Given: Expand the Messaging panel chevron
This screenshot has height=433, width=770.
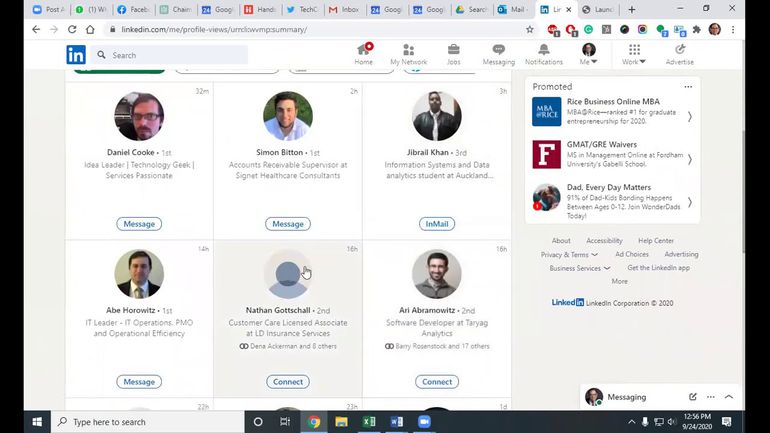Looking at the screenshot, I should [728, 397].
